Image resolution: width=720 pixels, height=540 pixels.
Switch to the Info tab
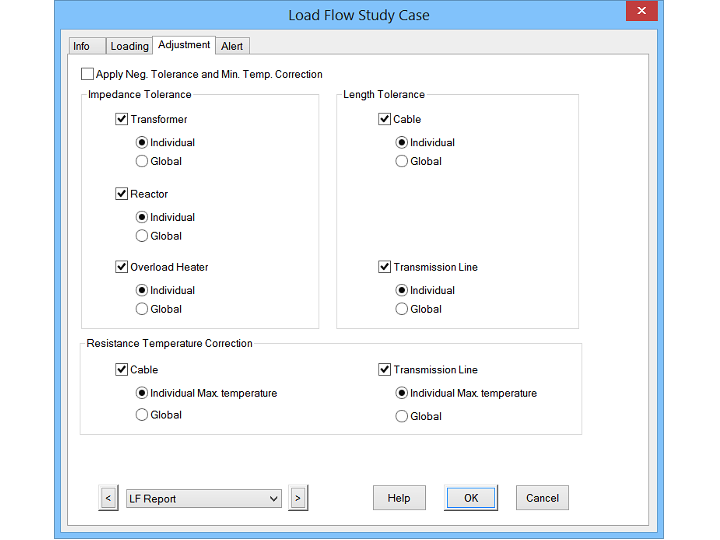point(81,46)
